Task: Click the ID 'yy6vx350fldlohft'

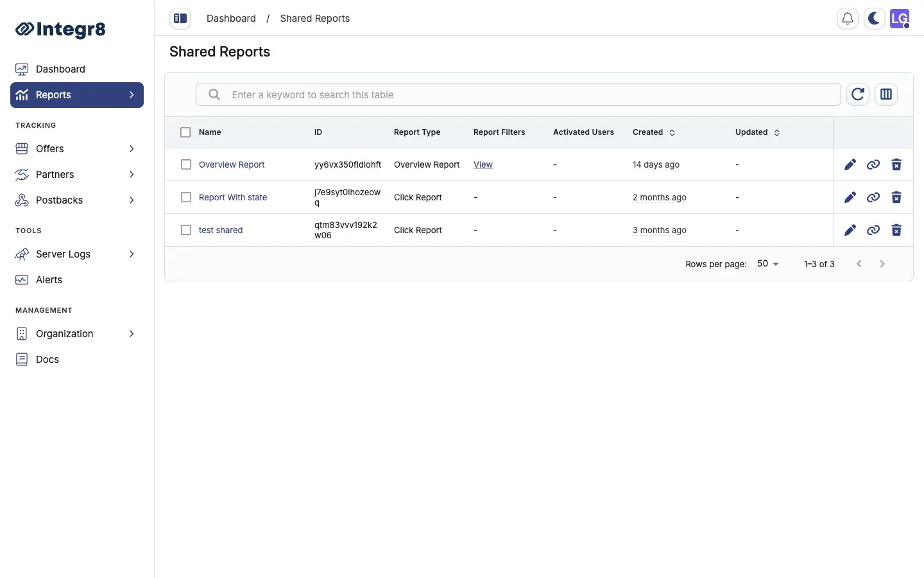Action: pyautogui.click(x=348, y=164)
